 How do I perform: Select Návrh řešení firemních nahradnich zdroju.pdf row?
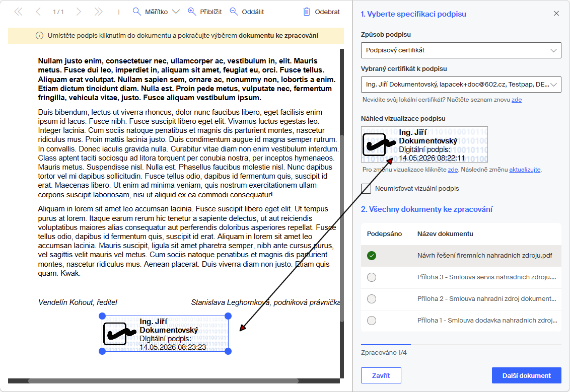(461, 256)
